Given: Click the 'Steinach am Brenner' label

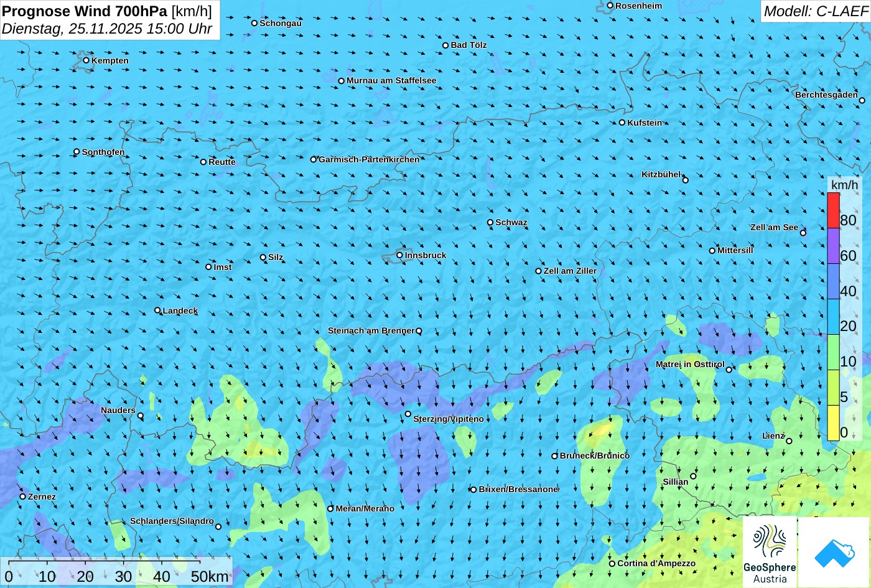Looking at the screenshot, I should tap(371, 330).
